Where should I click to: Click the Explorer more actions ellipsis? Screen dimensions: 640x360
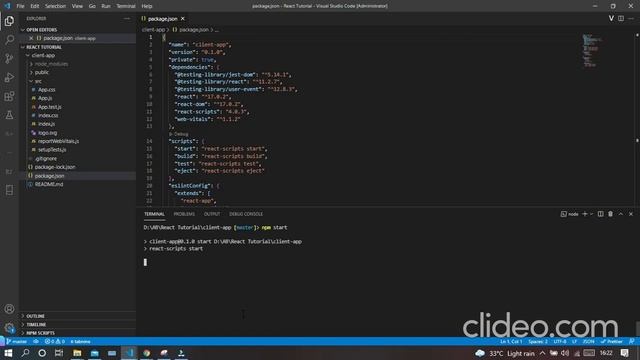(127, 18)
